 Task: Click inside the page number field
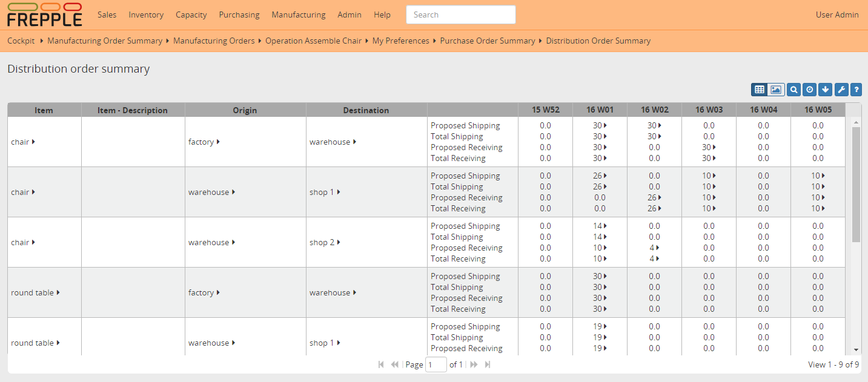point(436,364)
